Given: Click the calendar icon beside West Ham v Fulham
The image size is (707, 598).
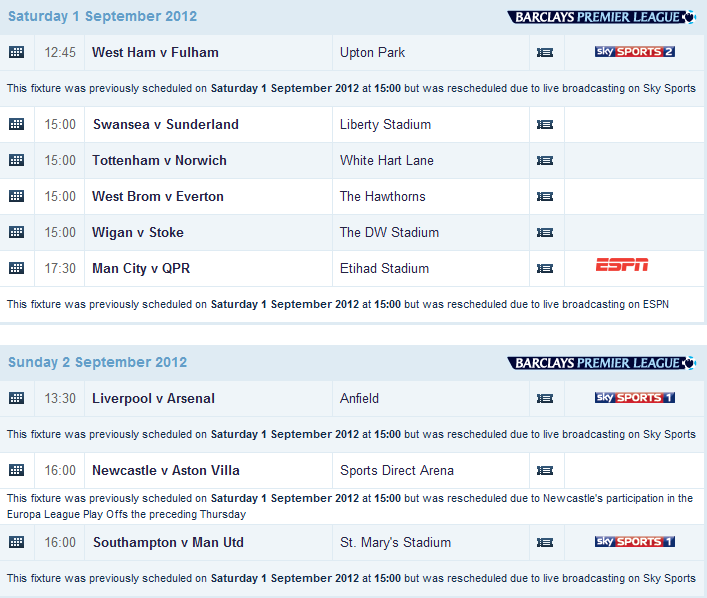Looking at the screenshot, I should (16, 52).
